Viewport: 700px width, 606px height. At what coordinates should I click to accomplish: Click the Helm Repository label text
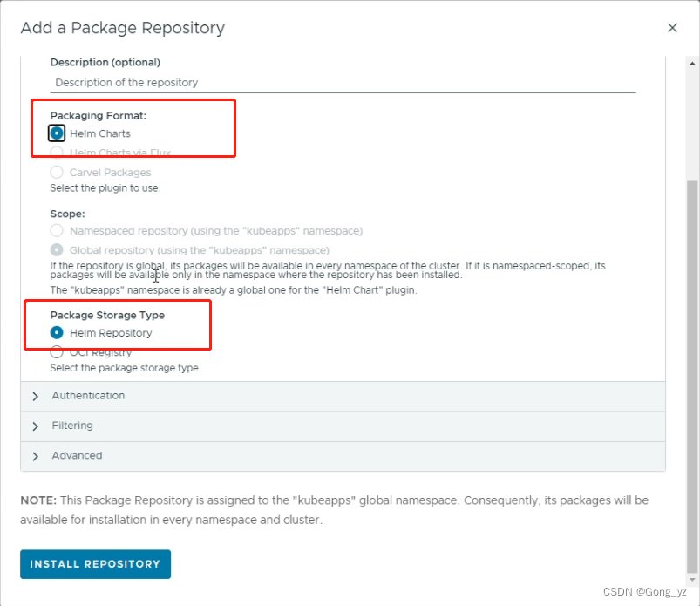point(111,333)
